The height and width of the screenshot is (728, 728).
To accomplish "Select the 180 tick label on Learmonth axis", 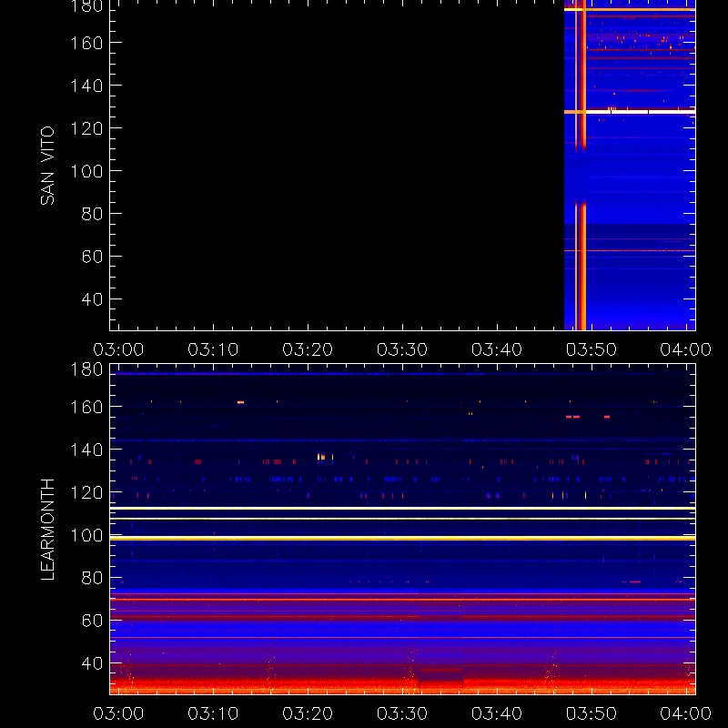I will 86,369.
